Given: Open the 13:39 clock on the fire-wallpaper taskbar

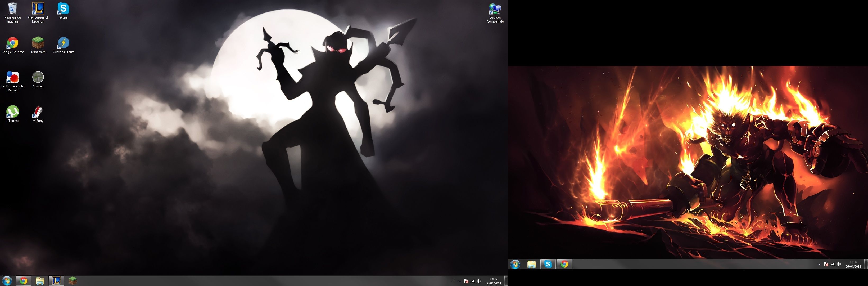Looking at the screenshot, I should point(853,264).
